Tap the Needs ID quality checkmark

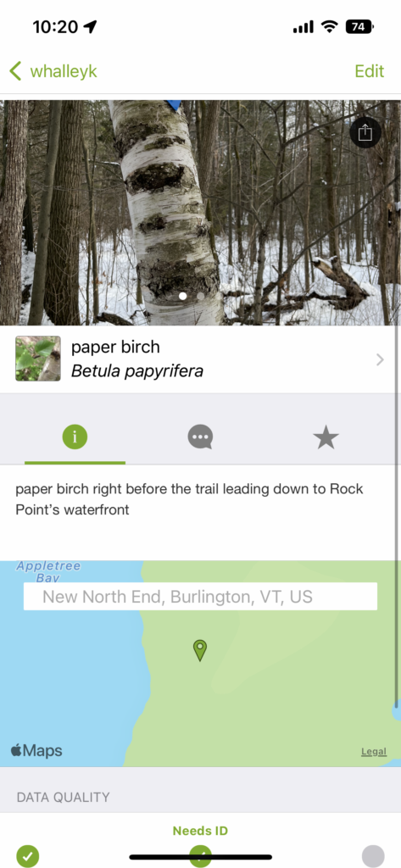[x=200, y=856]
